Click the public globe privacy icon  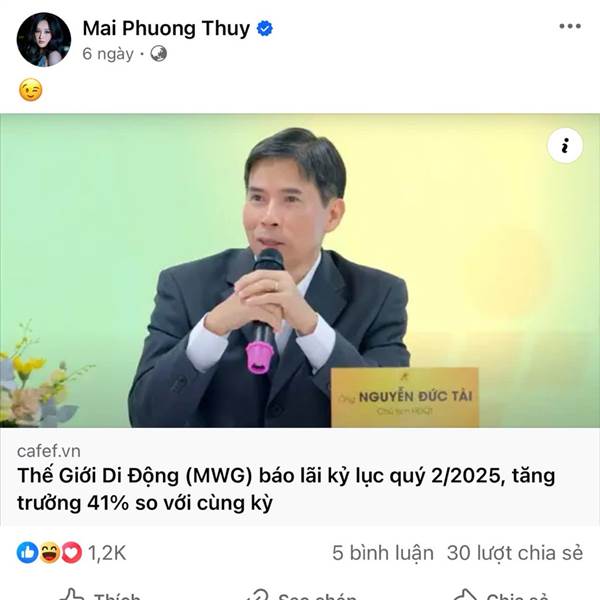point(158,54)
